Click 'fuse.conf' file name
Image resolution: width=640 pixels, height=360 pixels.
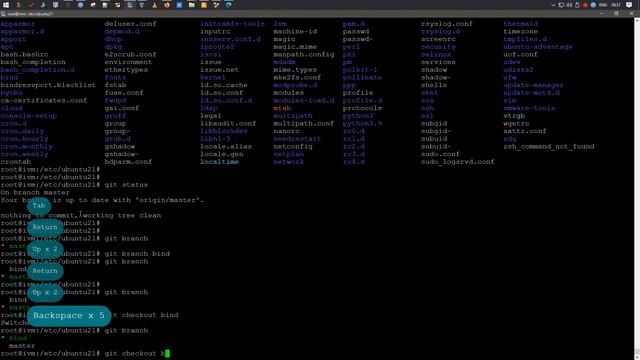pyautogui.click(x=124, y=93)
